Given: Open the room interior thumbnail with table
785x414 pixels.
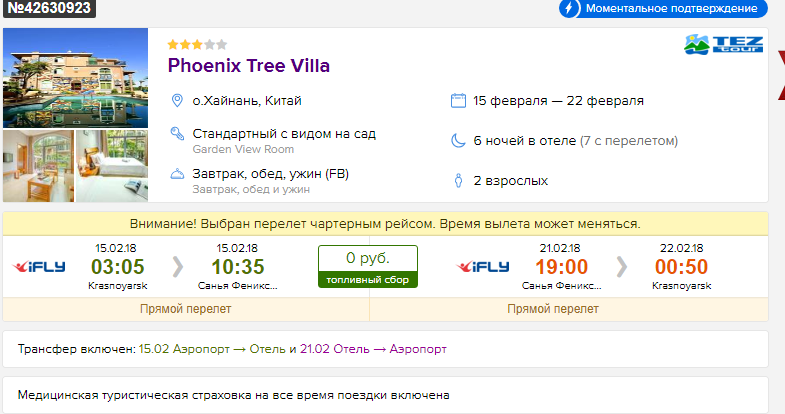Looking at the screenshot, I should [x=39, y=166].
